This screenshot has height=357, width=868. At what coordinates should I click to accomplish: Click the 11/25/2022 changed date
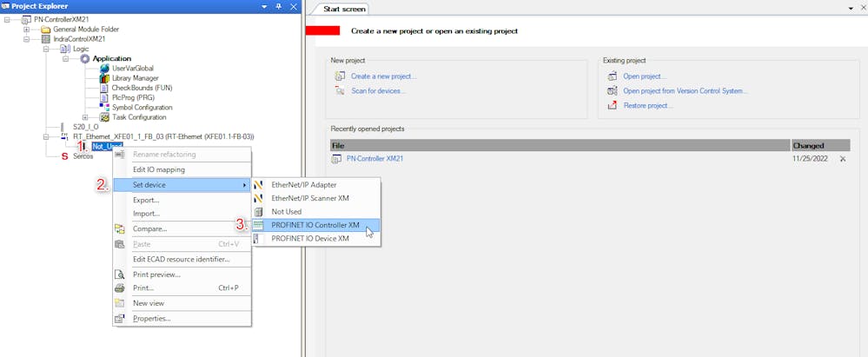810,159
